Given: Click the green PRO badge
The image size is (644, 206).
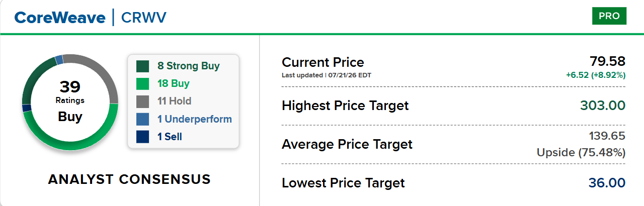Looking at the screenshot, I should click(609, 16).
